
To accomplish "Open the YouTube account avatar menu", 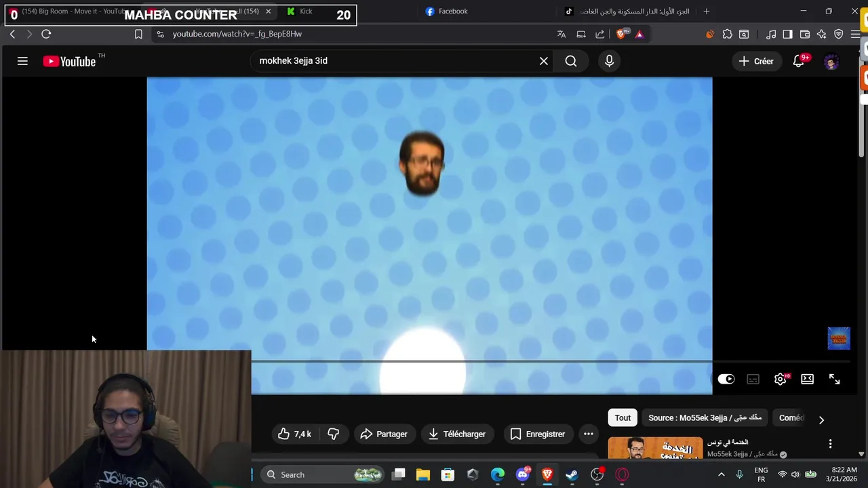I will (831, 62).
